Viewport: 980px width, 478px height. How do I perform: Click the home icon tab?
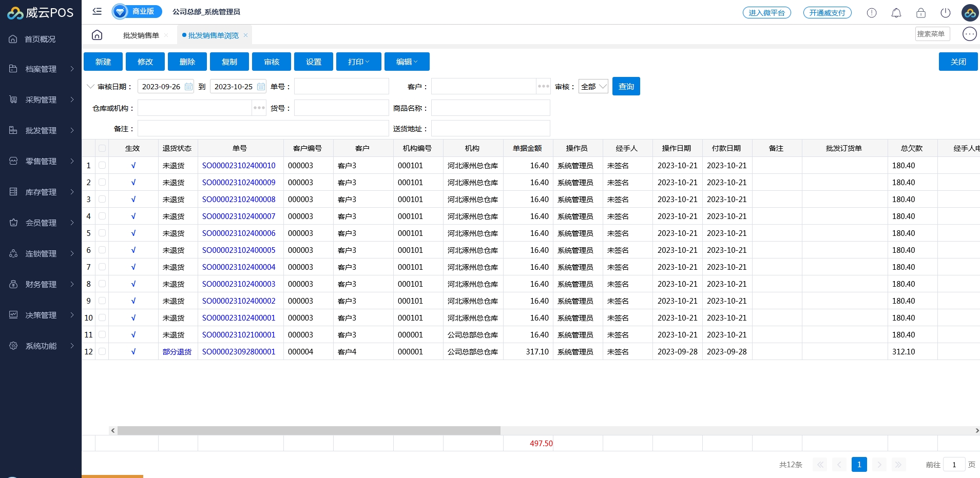[97, 35]
